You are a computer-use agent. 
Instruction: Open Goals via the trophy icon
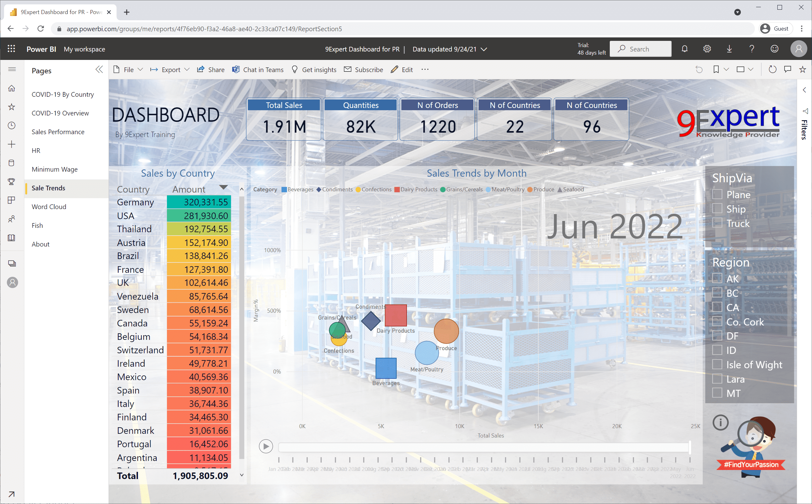pyautogui.click(x=12, y=181)
